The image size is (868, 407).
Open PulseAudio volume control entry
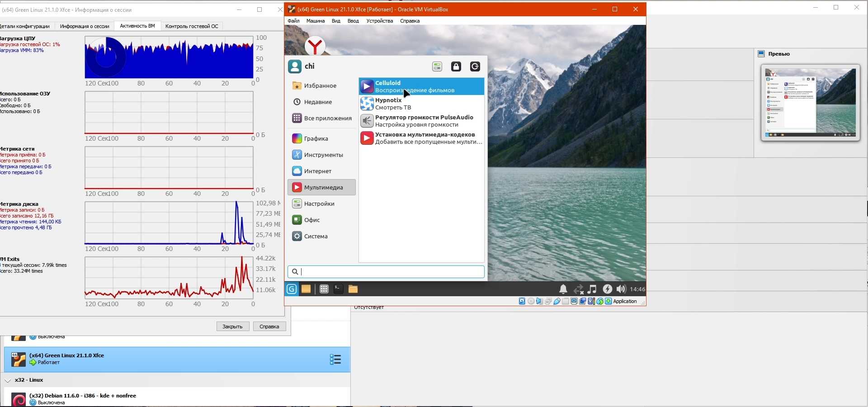(421, 121)
